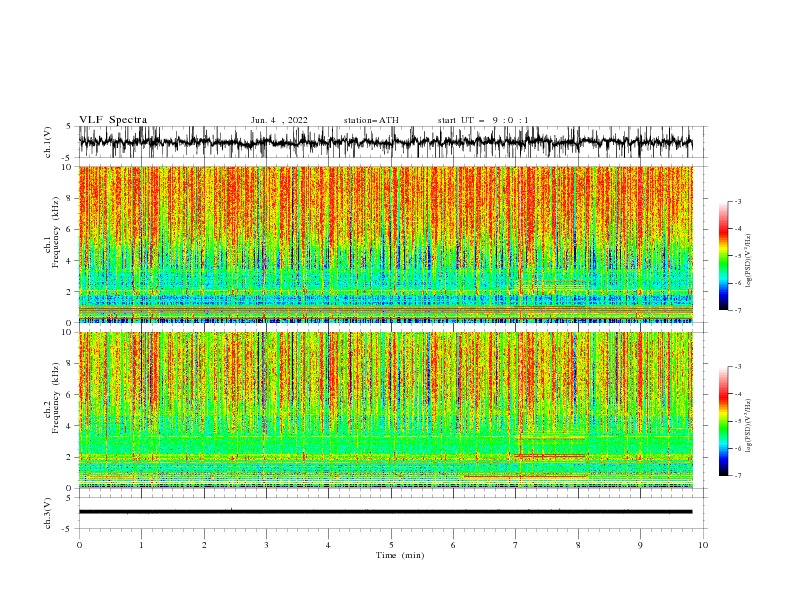Click the '-5' tick on ch.3(V) axis
The height and width of the screenshot is (612, 792).
coord(67,529)
